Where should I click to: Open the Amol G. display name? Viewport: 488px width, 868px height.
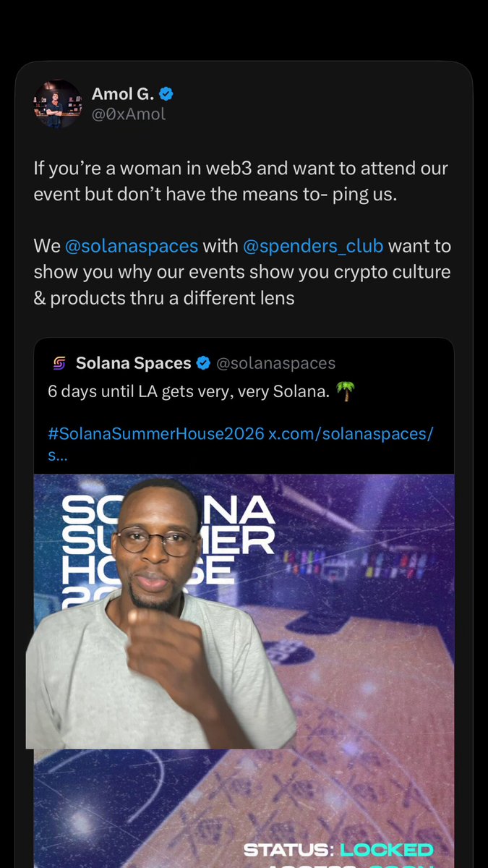coord(123,93)
